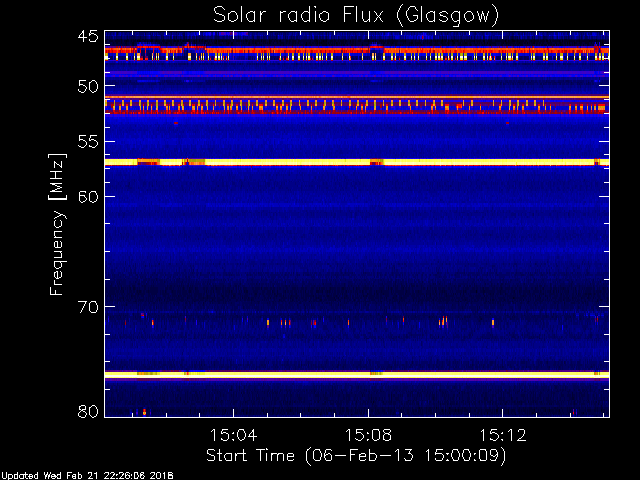Click the '55' frequency tick label
The width and height of the screenshot is (640, 480).
(x=88, y=142)
